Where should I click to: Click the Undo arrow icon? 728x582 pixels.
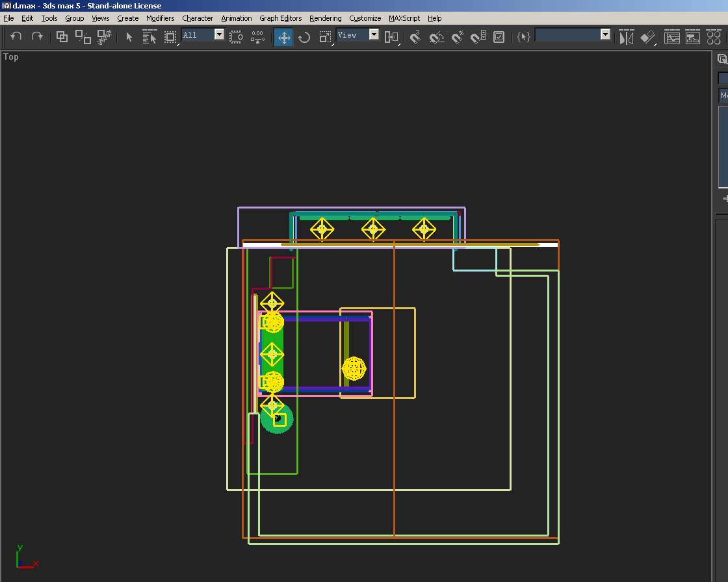click(16, 37)
